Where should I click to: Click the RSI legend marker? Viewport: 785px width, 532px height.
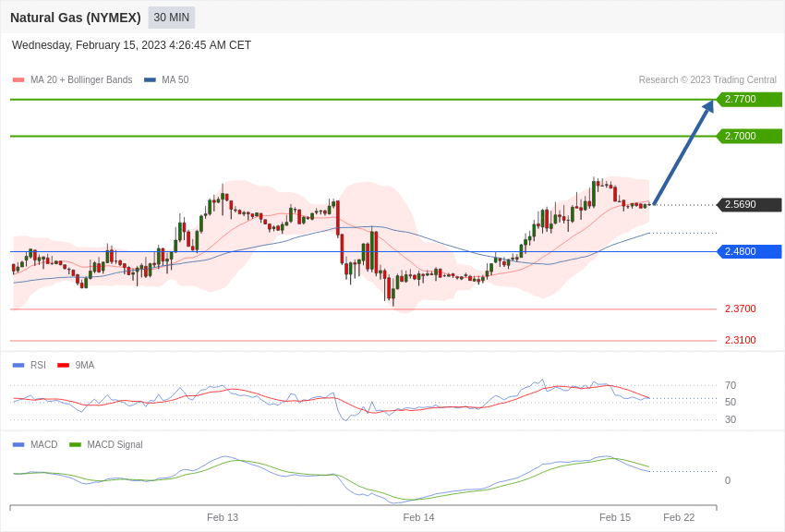point(18,365)
